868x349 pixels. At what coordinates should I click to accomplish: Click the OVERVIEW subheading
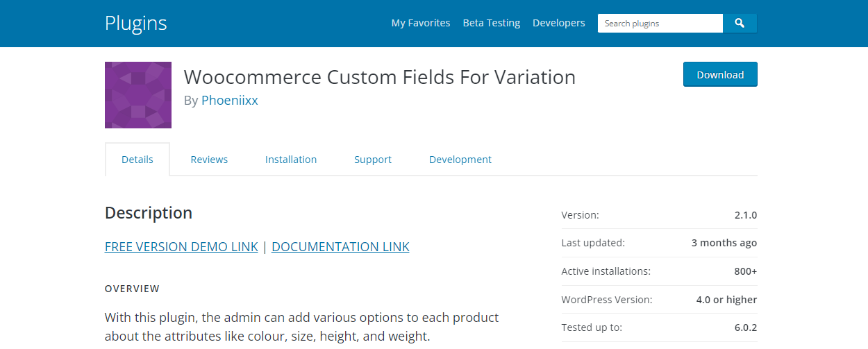[x=132, y=289]
